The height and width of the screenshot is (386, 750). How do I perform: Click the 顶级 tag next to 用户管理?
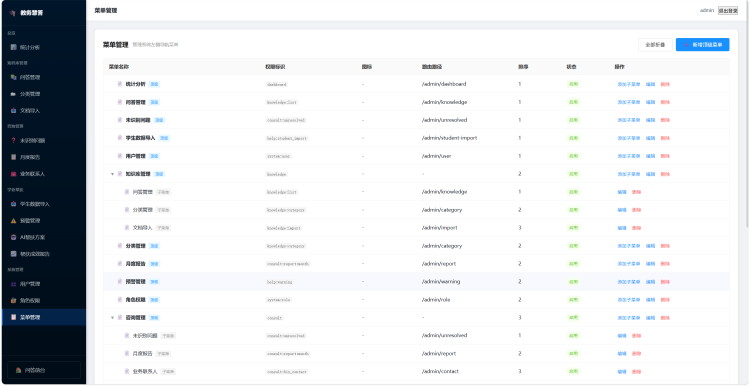[x=154, y=156]
